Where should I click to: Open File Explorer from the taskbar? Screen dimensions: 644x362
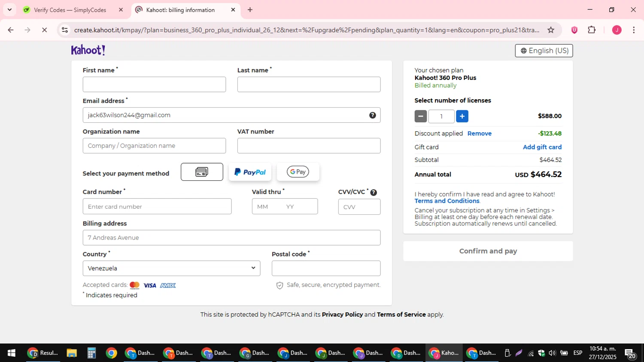(72, 353)
